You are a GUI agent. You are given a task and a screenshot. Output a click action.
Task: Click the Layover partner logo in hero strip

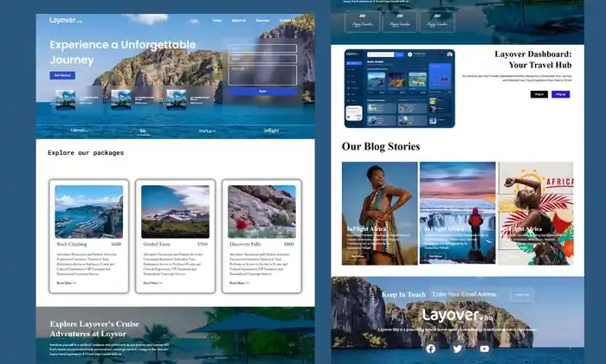79,130
